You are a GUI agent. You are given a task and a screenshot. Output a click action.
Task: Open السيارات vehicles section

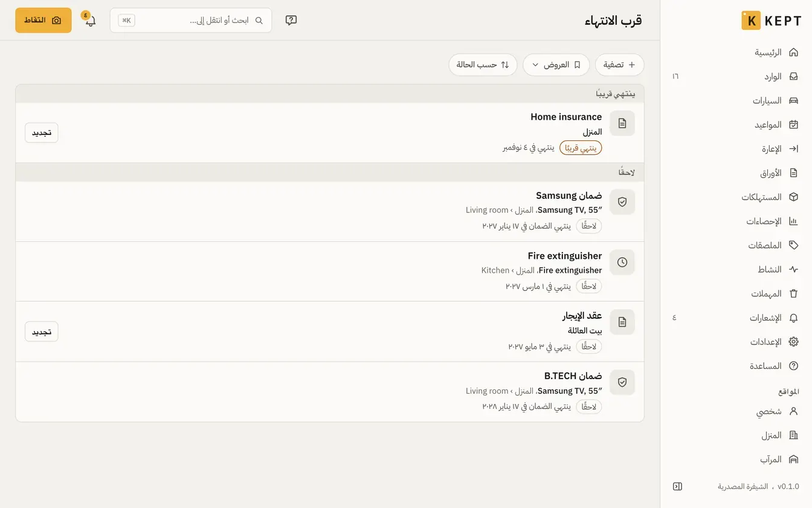(736, 101)
